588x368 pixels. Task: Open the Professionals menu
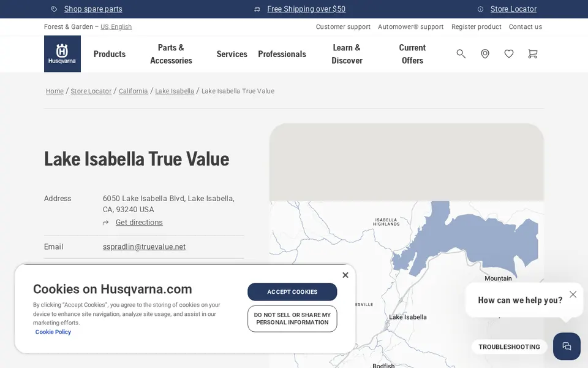pyautogui.click(x=282, y=54)
